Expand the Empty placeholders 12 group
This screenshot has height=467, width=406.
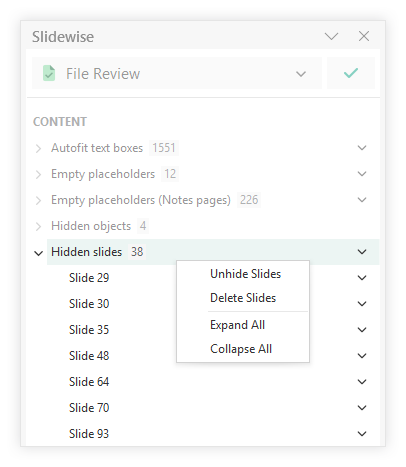click(x=38, y=174)
